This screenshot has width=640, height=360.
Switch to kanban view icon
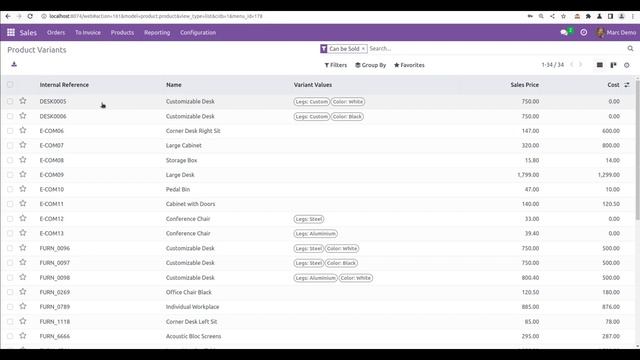(613, 65)
